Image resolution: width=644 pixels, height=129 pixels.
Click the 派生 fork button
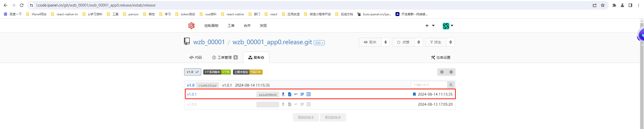pos(436,42)
